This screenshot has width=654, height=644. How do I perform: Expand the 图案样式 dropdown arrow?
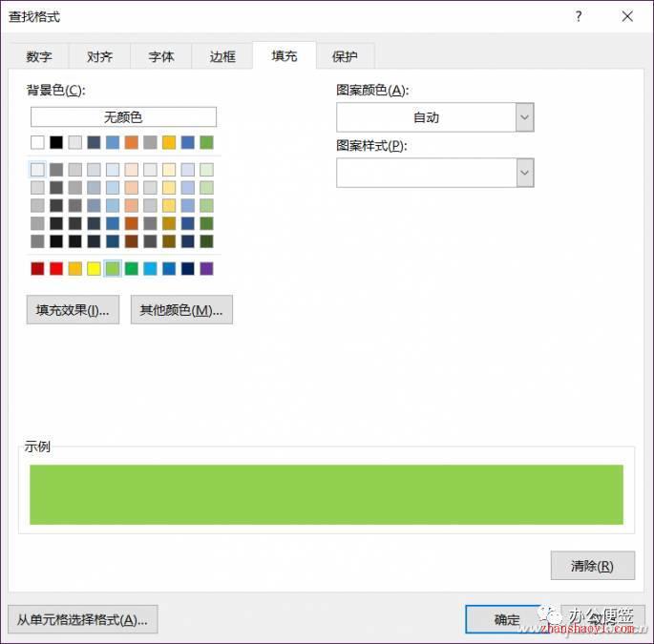click(x=525, y=173)
